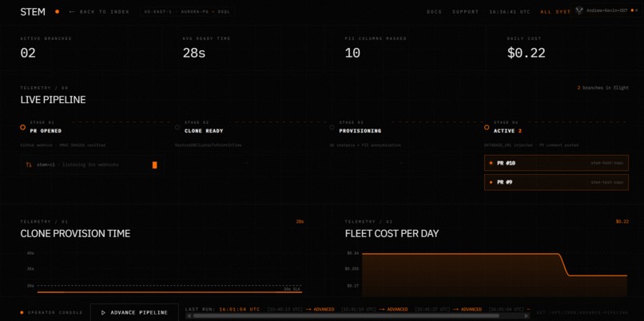Click the log scrollbar left arrow

click(x=189, y=316)
